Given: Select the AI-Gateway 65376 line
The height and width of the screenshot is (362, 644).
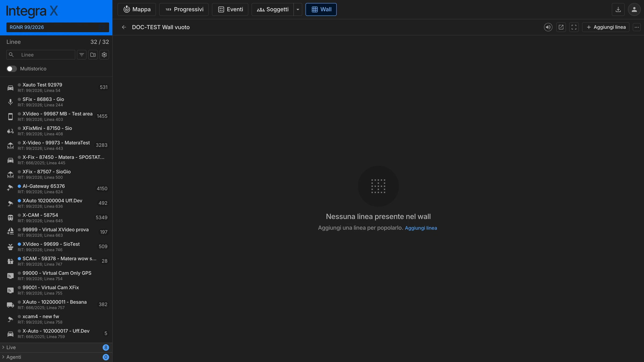Looking at the screenshot, I should pyautogui.click(x=56, y=189).
